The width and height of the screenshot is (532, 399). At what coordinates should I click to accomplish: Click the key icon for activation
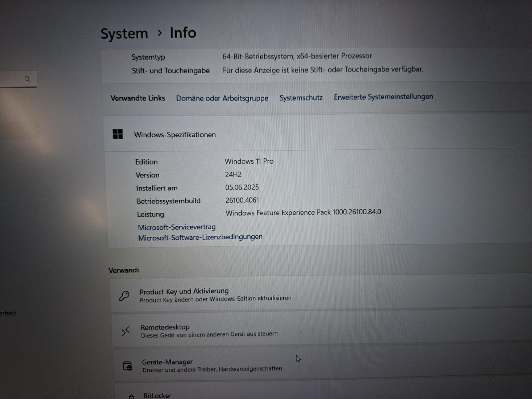pyautogui.click(x=124, y=296)
